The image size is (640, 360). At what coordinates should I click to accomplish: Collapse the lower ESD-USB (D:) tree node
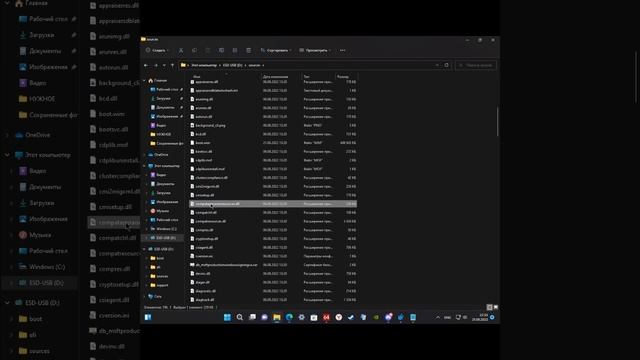[x=144, y=249]
